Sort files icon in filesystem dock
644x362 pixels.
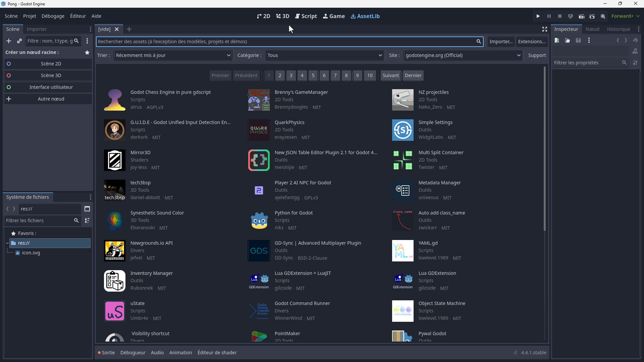click(87, 221)
